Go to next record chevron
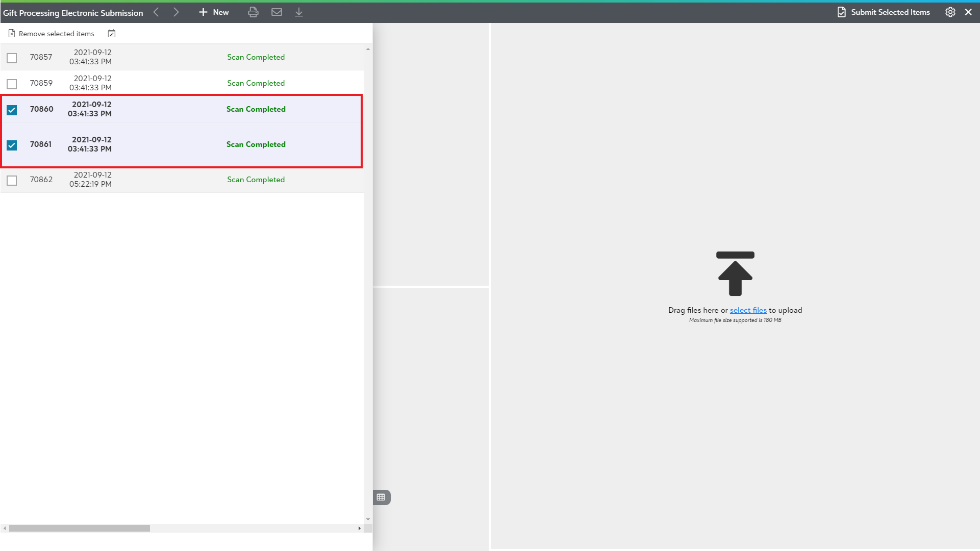 (176, 12)
